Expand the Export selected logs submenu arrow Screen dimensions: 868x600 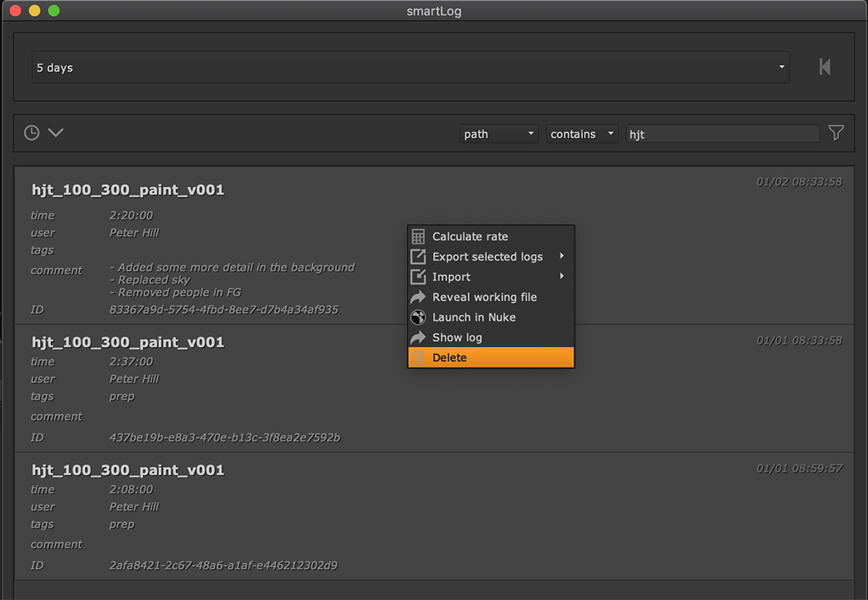[562, 256]
